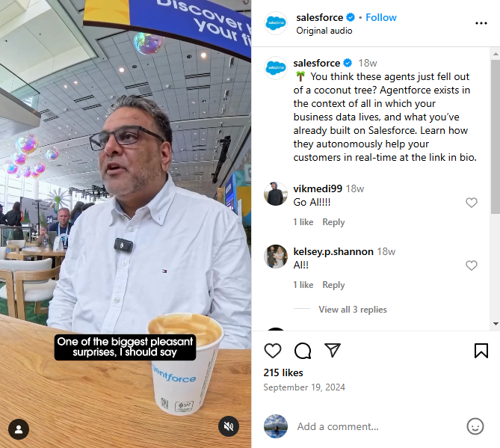The height and width of the screenshot is (448, 500).
Task: Open tagged people icon on video
Action: click(x=19, y=429)
